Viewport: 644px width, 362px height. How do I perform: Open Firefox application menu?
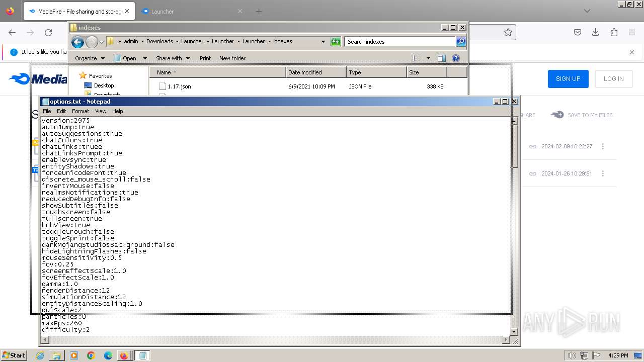tap(632, 32)
